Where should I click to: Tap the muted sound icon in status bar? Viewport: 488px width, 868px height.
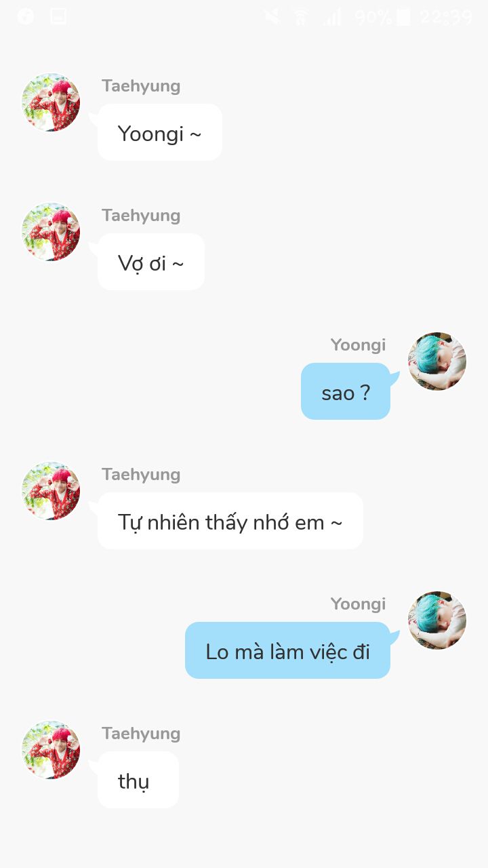272,17
